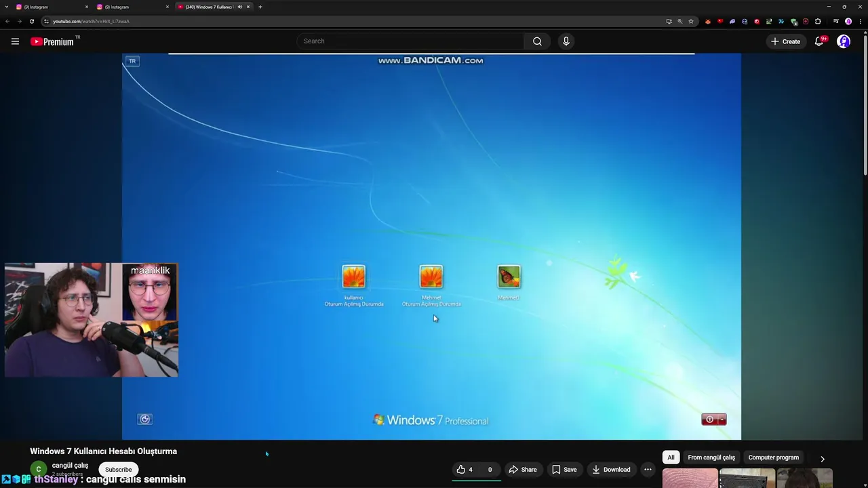Download the video

tap(611, 469)
